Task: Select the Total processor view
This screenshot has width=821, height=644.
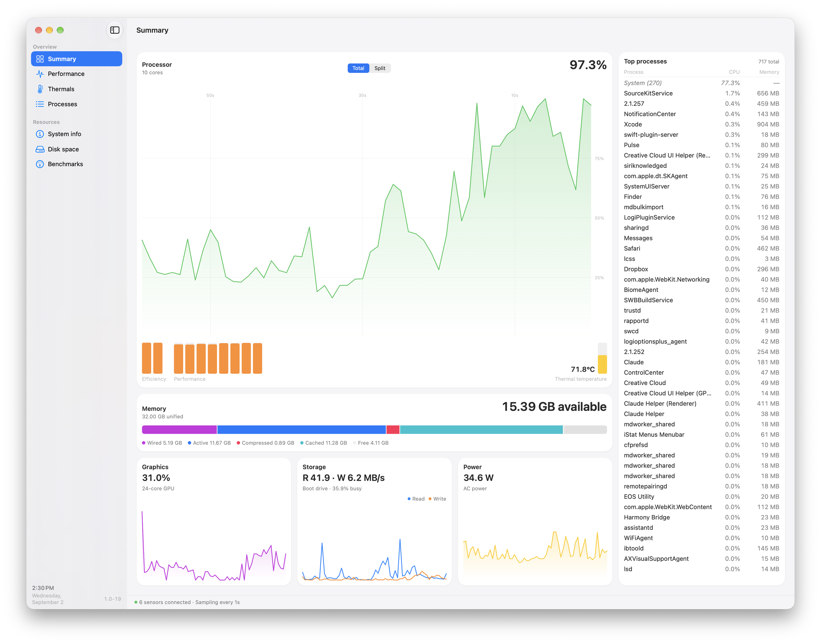Action: click(358, 68)
